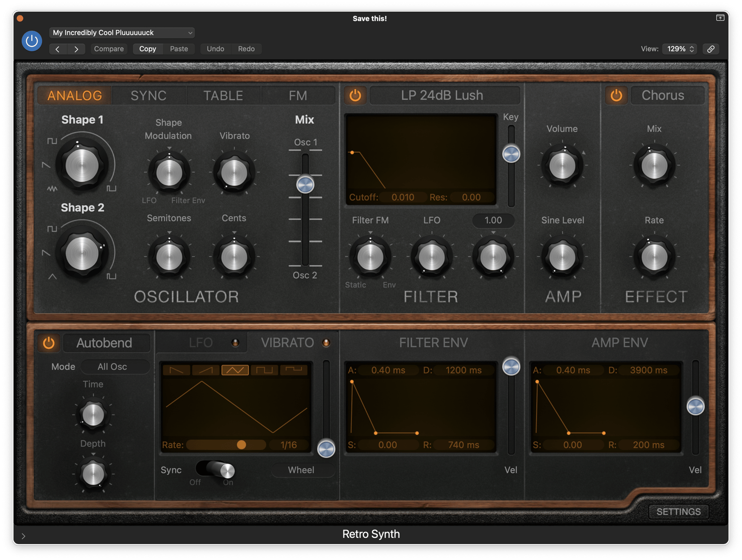The width and height of the screenshot is (742, 560).
Task: Click the Filter Env release value 740 ms
Action: (463, 445)
